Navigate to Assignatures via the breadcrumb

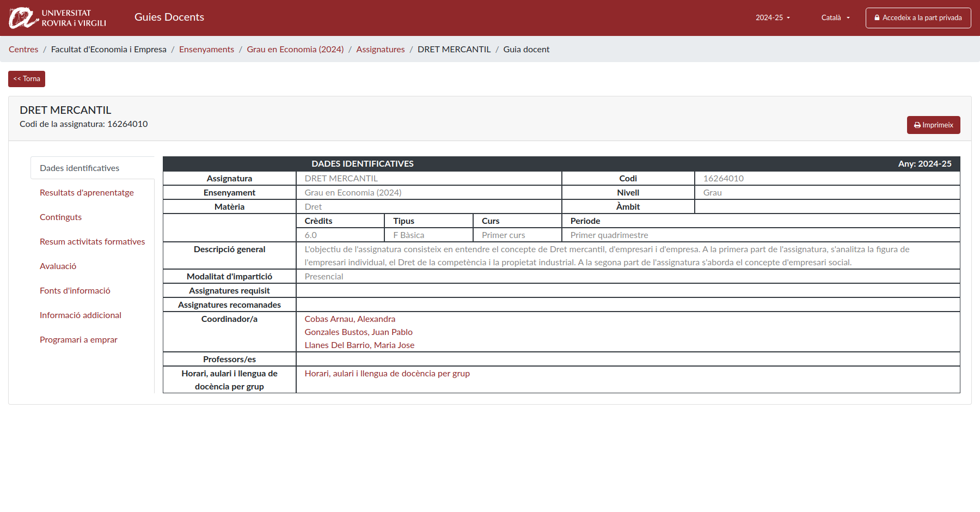click(x=381, y=49)
